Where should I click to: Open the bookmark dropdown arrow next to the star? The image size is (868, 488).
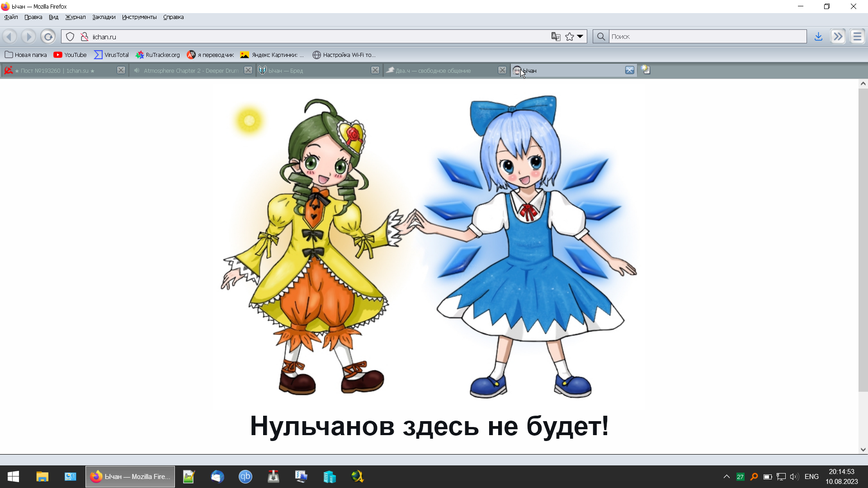[580, 37]
